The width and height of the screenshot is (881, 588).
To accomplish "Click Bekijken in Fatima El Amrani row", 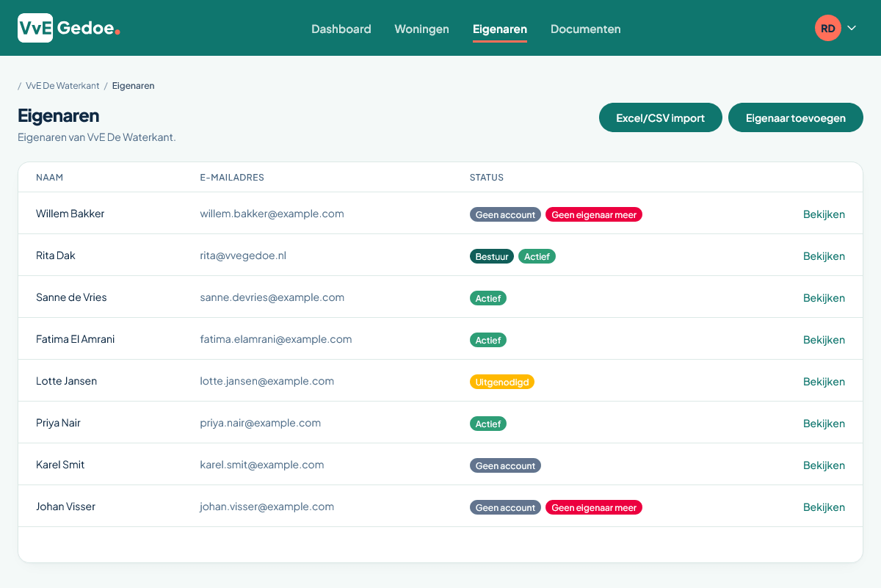I will tap(824, 340).
